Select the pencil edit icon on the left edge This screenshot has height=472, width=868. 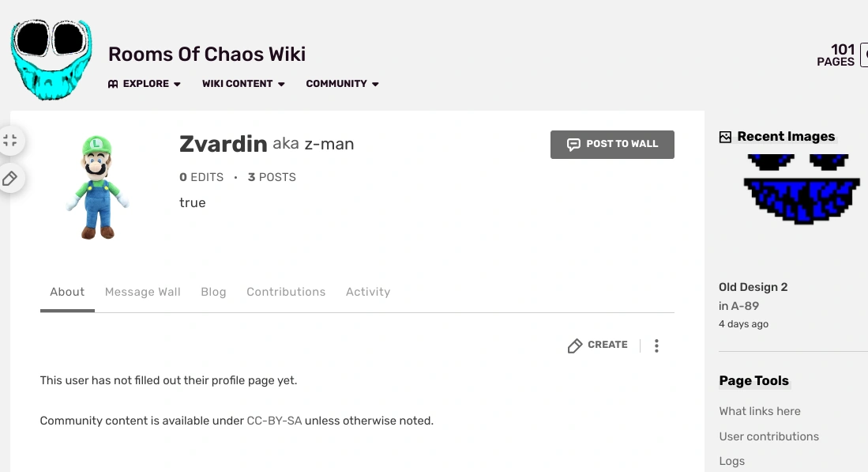click(10, 179)
